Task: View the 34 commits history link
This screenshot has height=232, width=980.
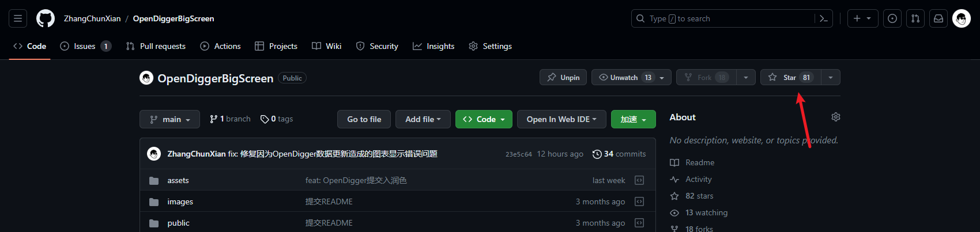Action: pos(619,154)
